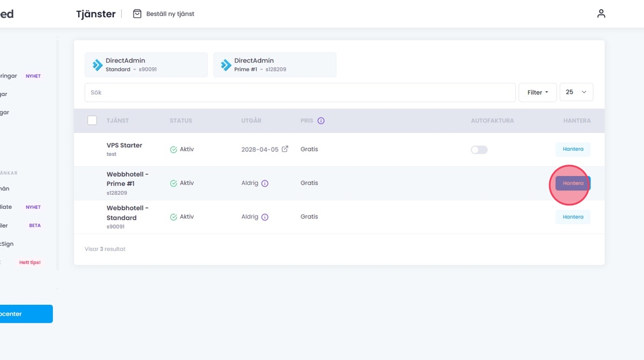
Task: Click Beställ ny tjänst link
Action: coord(170,14)
